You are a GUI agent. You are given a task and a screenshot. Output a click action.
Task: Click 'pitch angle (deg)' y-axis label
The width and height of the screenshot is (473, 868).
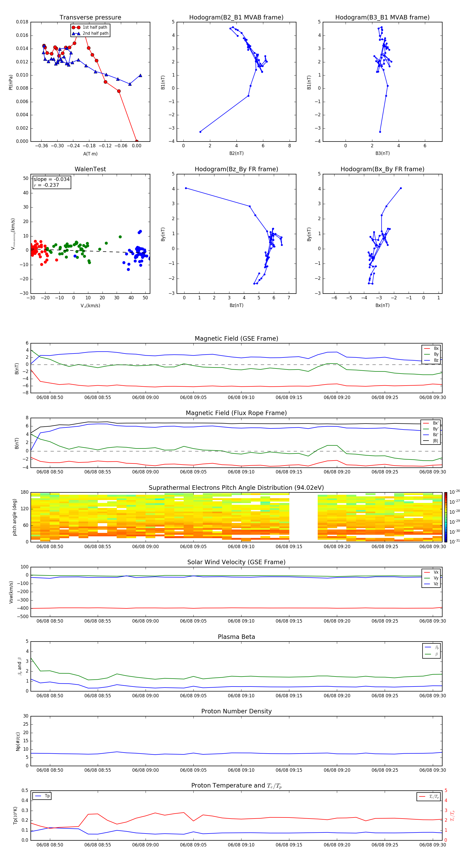(14, 517)
